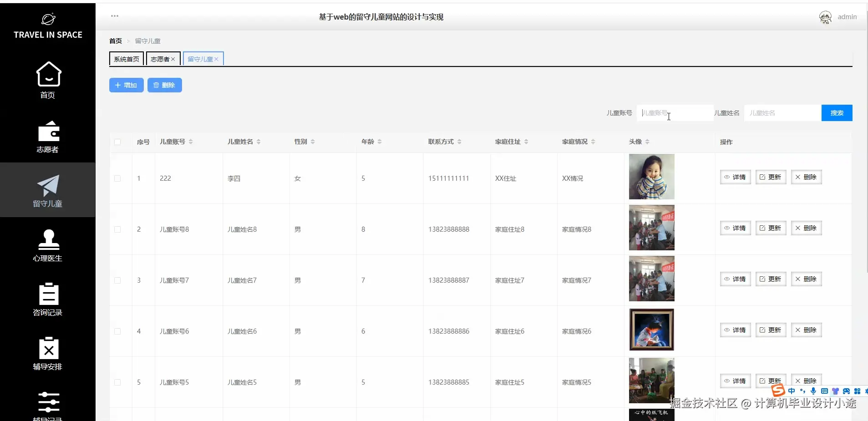Click the three-dots collapse icon in header

(115, 16)
